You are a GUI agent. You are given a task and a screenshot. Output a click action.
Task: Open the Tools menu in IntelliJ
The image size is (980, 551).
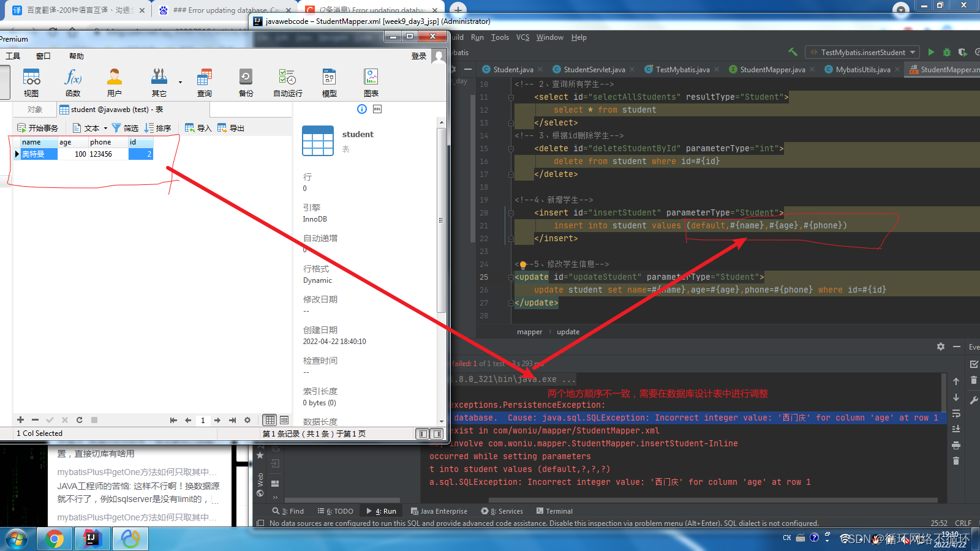coord(500,37)
